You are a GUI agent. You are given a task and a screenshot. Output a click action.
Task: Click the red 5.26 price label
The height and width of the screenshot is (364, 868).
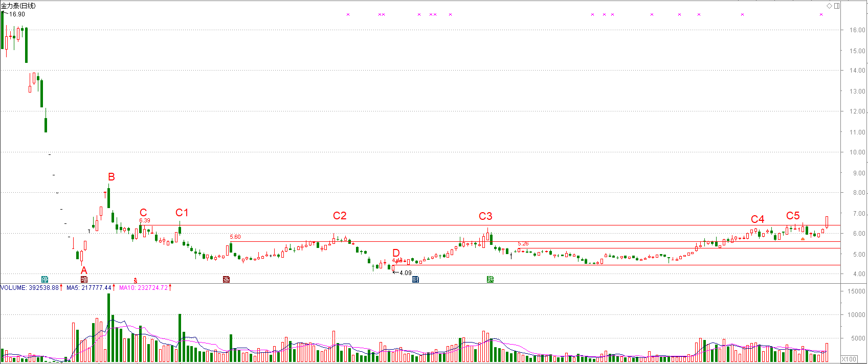coord(523,244)
